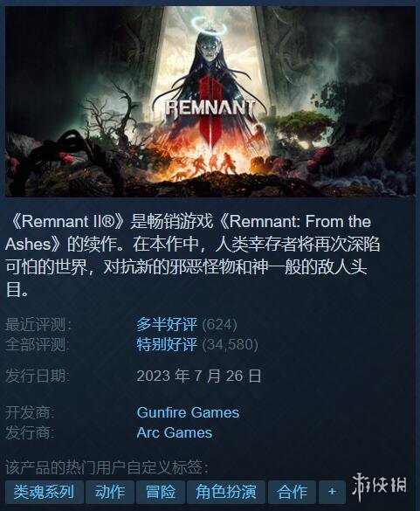
Task: Select the 合作 tag
Action: (292, 492)
